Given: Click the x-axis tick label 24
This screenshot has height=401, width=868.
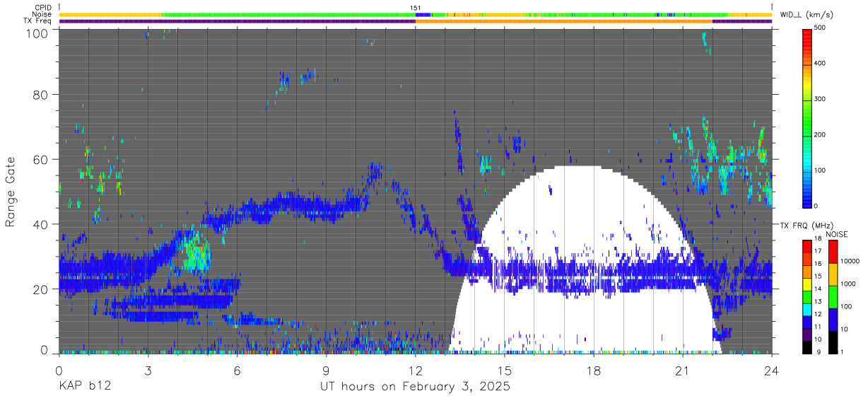Looking at the screenshot, I should tap(772, 370).
